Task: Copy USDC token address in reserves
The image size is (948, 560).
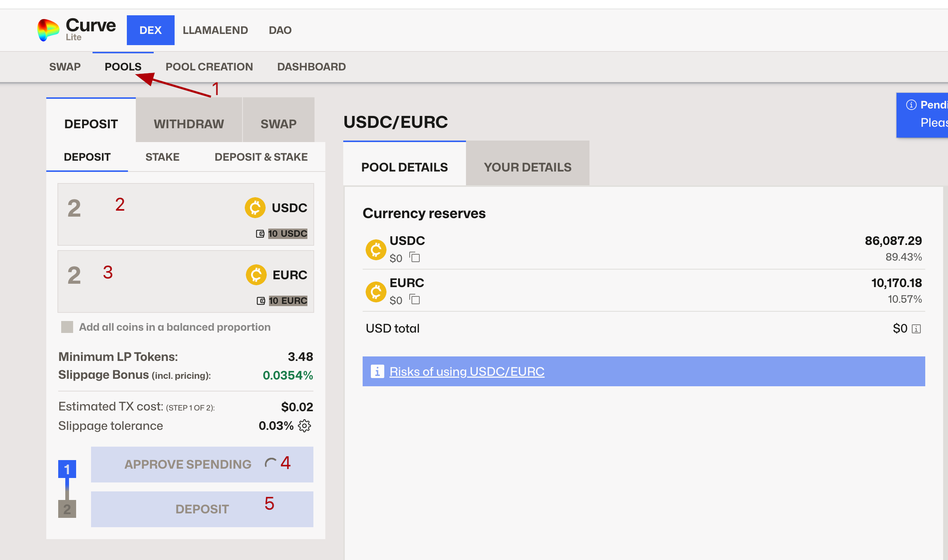Action: tap(414, 257)
